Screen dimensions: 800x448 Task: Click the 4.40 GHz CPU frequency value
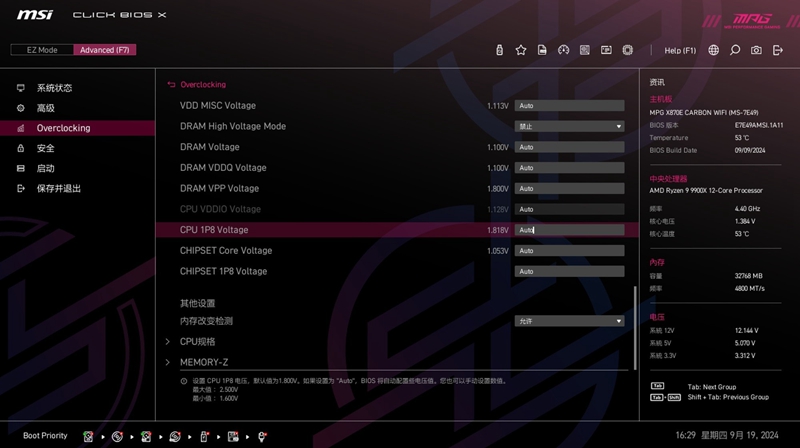tap(747, 209)
